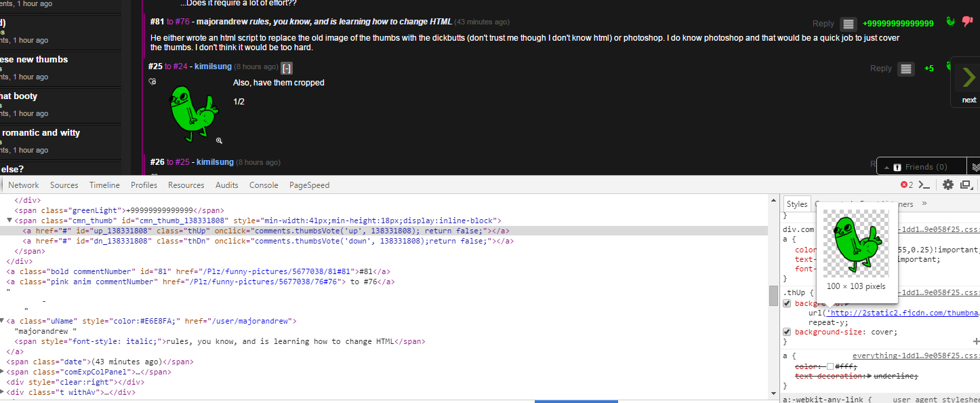This screenshot has height=403, width=980.
Task: Click the color #fff swatch
Action: (830, 366)
